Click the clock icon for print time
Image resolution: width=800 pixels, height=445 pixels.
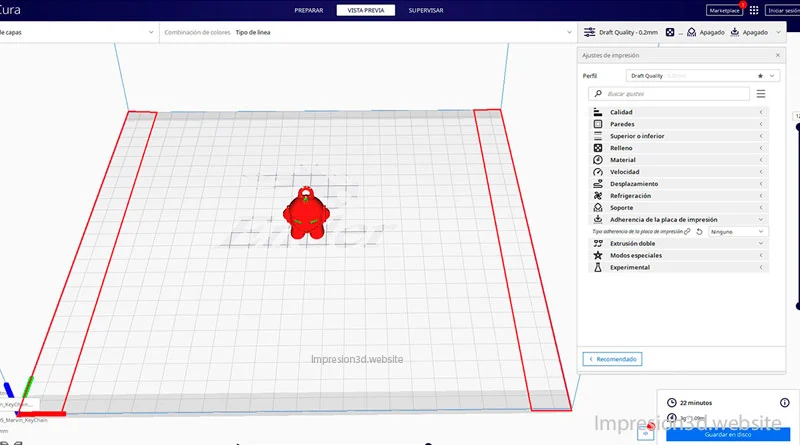[x=671, y=403]
